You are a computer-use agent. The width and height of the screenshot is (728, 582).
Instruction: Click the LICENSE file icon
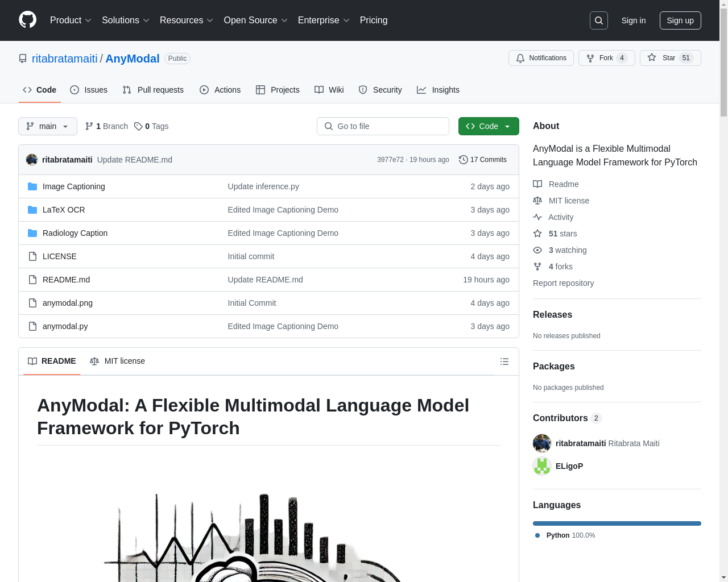(32, 256)
